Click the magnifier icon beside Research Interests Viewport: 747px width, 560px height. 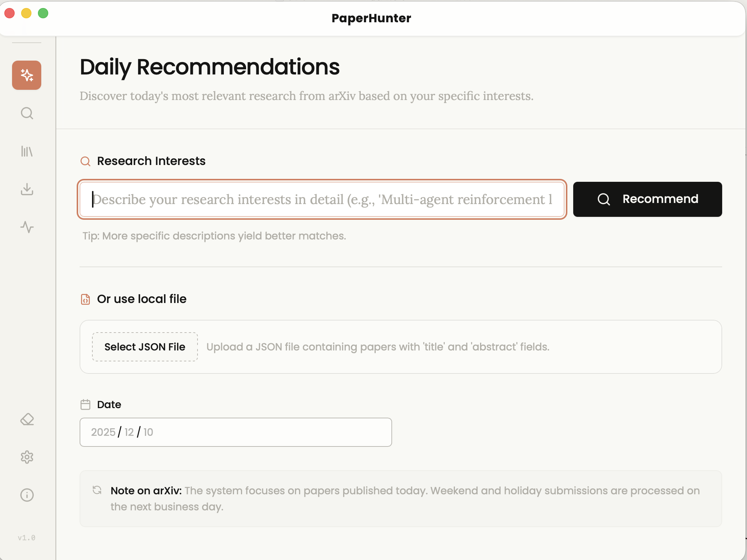[x=85, y=161]
